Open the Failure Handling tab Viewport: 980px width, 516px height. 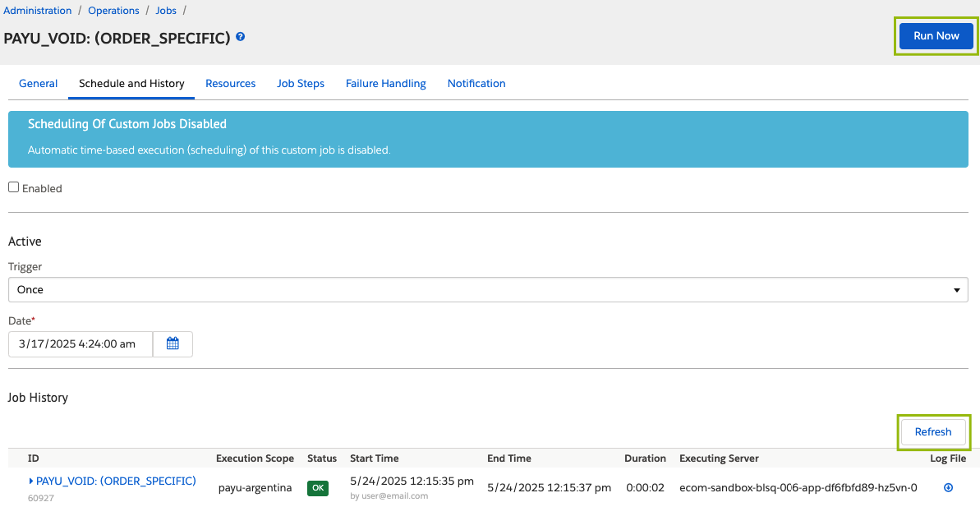[x=385, y=83]
